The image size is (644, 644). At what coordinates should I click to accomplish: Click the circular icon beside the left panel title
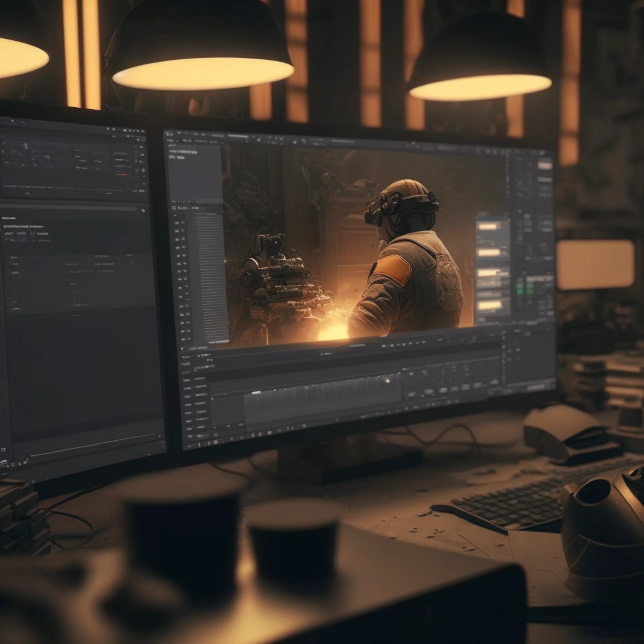pyautogui.click(x=174, y=208)
